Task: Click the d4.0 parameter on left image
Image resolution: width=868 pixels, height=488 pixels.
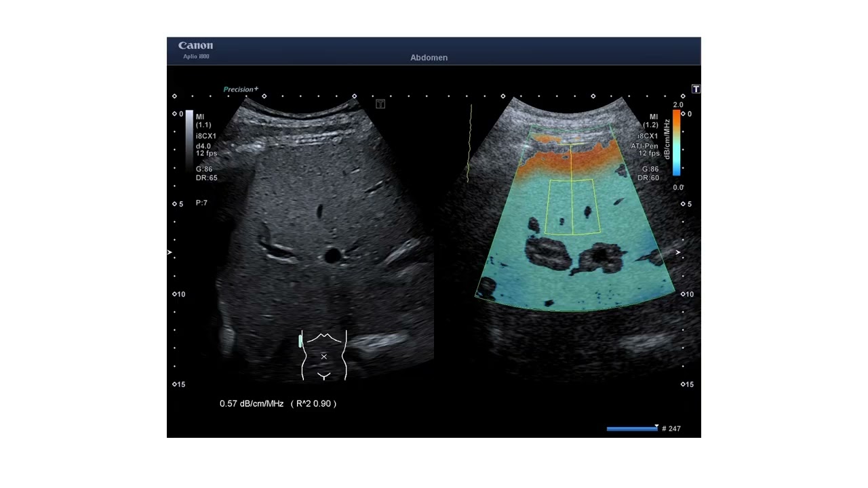Action: click(203, 146)
